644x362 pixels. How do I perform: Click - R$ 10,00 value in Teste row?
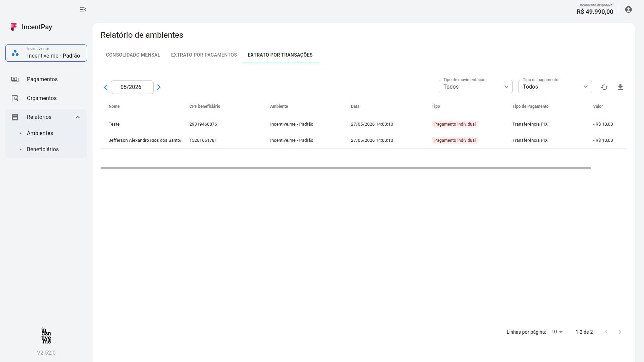click(x=603, y=124)
